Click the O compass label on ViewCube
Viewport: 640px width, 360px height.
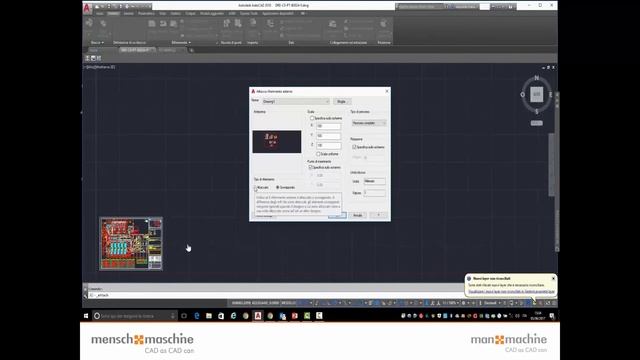522,94
